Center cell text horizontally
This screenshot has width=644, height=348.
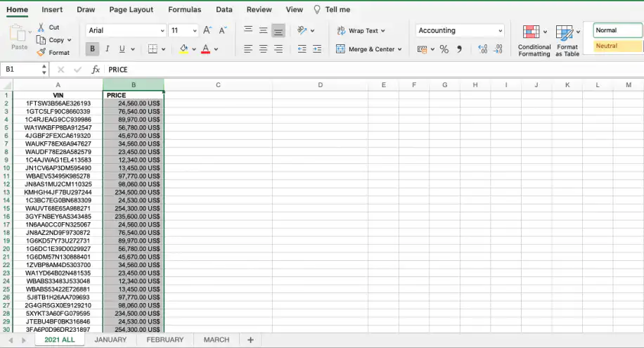pos(263,49)
